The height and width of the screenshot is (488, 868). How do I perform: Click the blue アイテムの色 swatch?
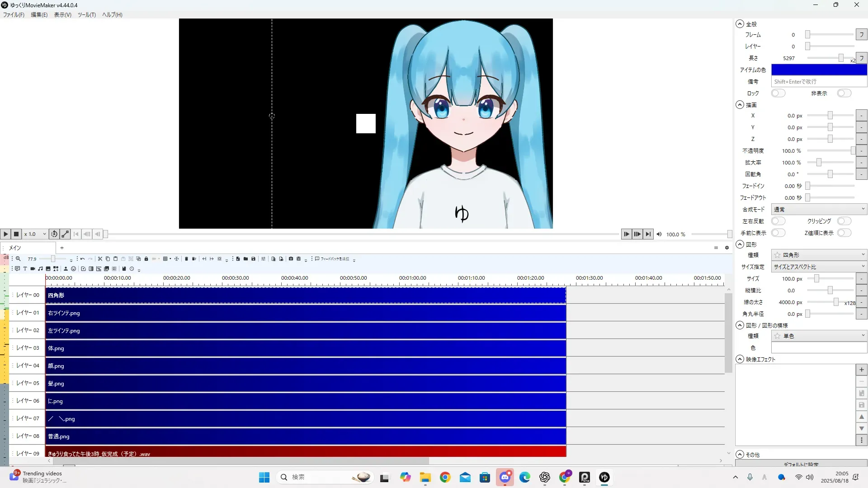tap(819, 70)
